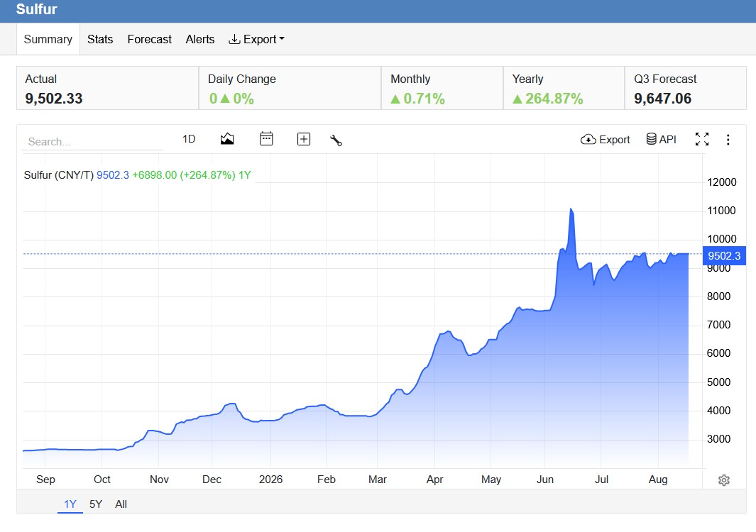Click the 2026 label on time axis
This screenshot has height=532, width=756.
(x=270, y=480)
